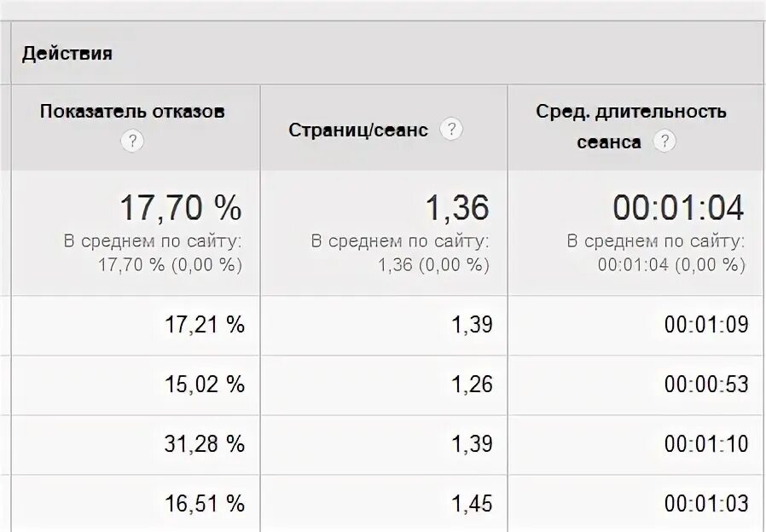Screen dimensions: 766x532
Task: Click help icon beside Сред. длительность сеанса
Action: tap(664, 141)
